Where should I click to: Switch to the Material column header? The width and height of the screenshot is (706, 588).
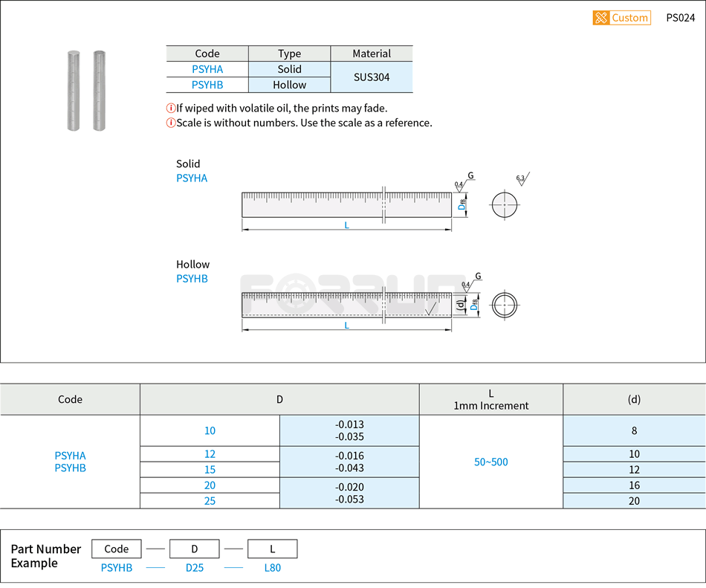[x=371, y=54]
